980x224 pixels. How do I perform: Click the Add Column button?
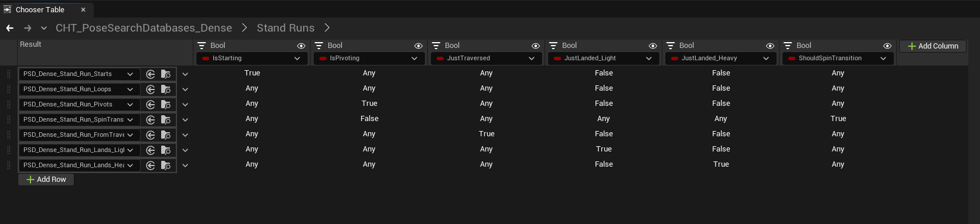click(933, 46)
